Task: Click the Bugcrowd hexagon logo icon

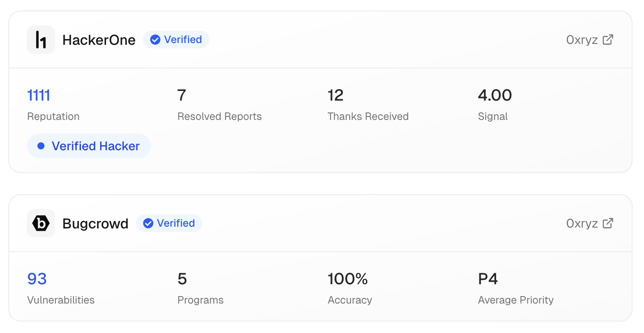Action: [41, 223]
